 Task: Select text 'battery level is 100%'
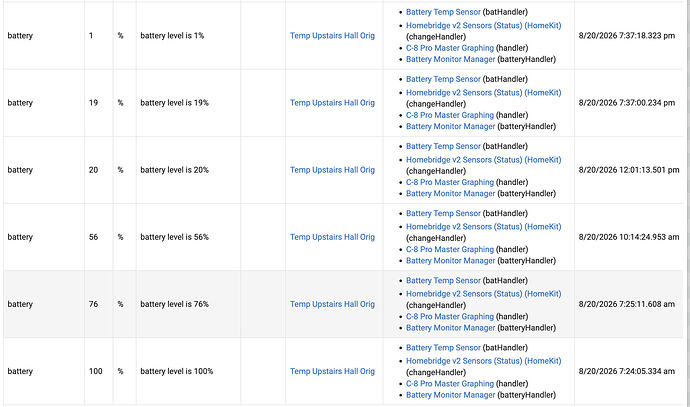click(176, 371)
